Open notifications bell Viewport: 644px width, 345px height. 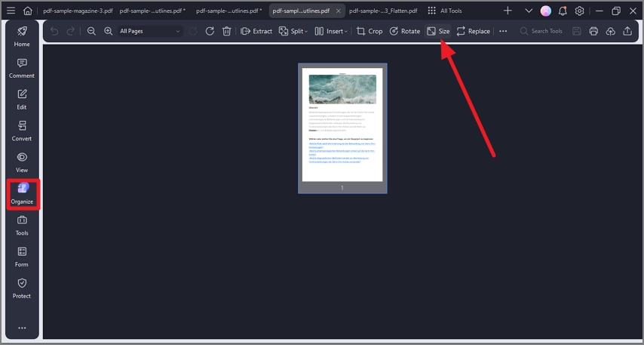563,11
